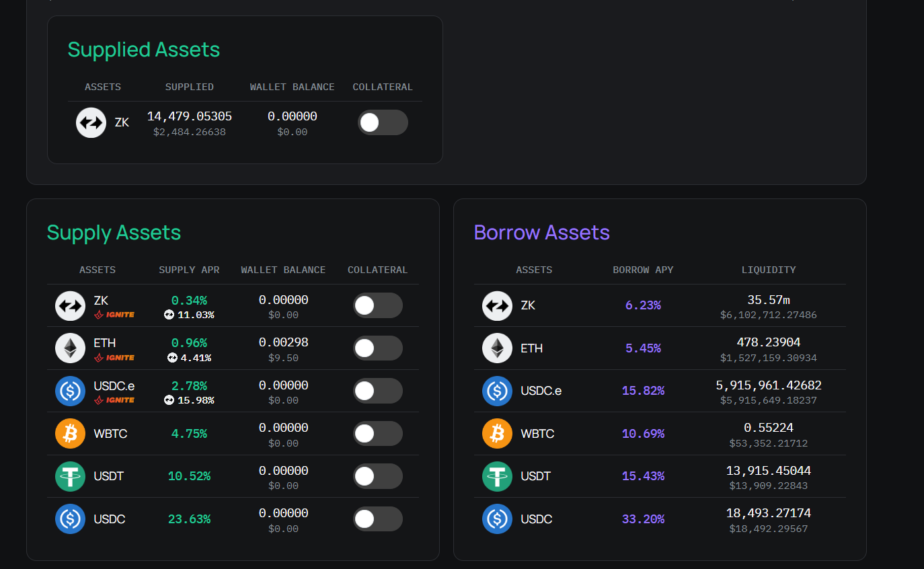Image resolution: width=924 pixels, height=569 pixels.
Task: Click USDC liquidity 18,493.27174
Action: tap(769, 513)
